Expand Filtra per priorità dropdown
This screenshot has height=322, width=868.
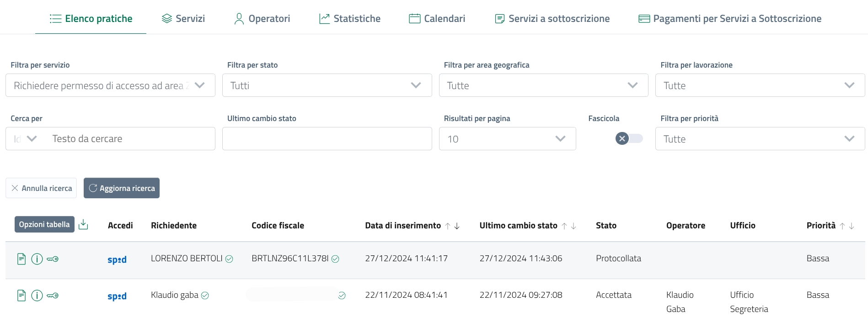tap(760, 139)
